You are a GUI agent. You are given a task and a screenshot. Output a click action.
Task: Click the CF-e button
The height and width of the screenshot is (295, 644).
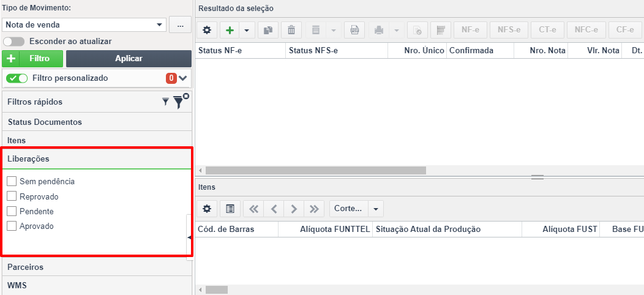[x=626, y=30]
